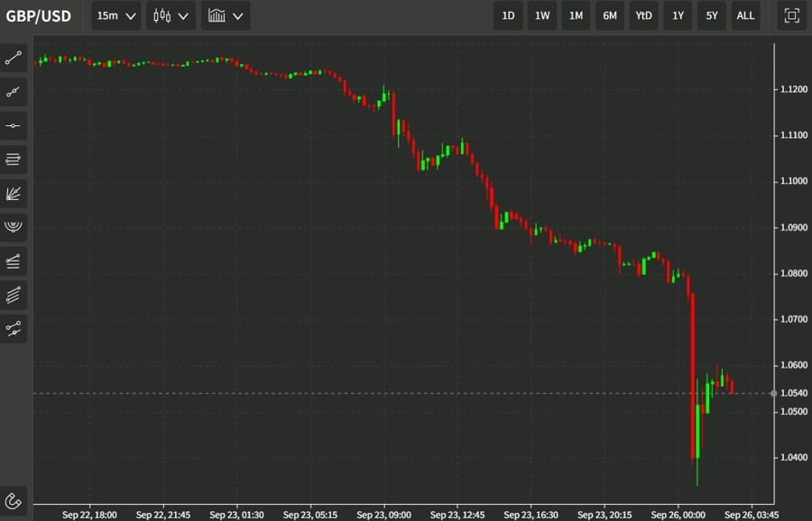Screen dimensions: 812x521
Task: Enter fullscreen chart mode
Action: click(792, 15)
